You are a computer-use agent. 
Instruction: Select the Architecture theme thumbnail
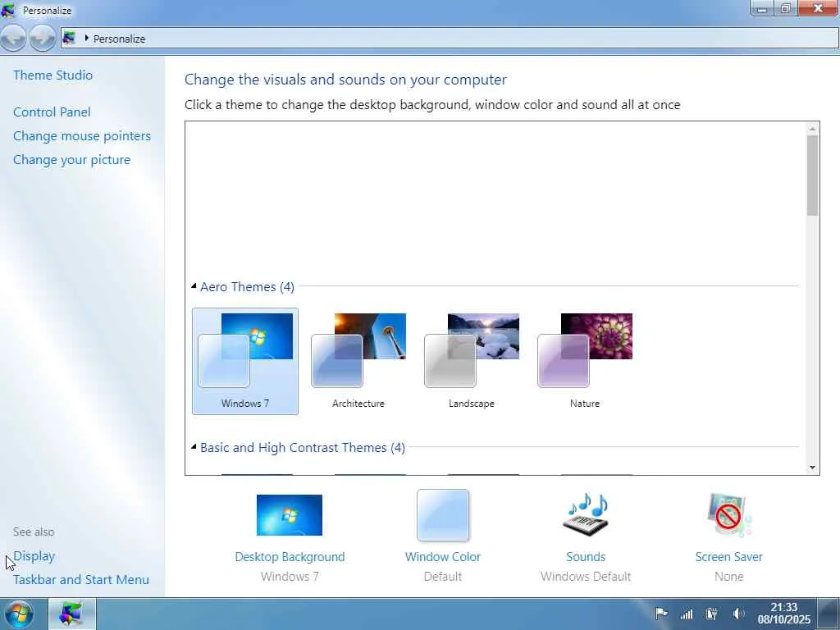click(x=358, y=350)
